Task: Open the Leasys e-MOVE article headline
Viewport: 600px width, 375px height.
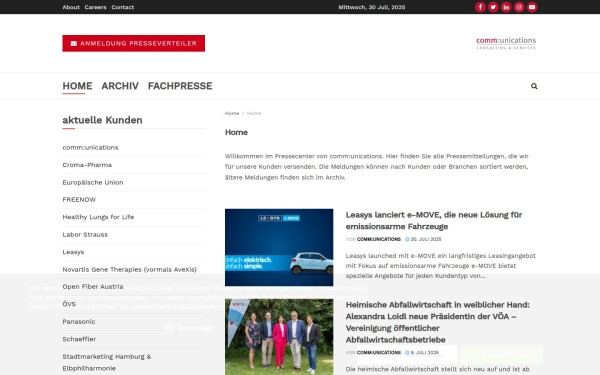Action: (x=434, y=221)
